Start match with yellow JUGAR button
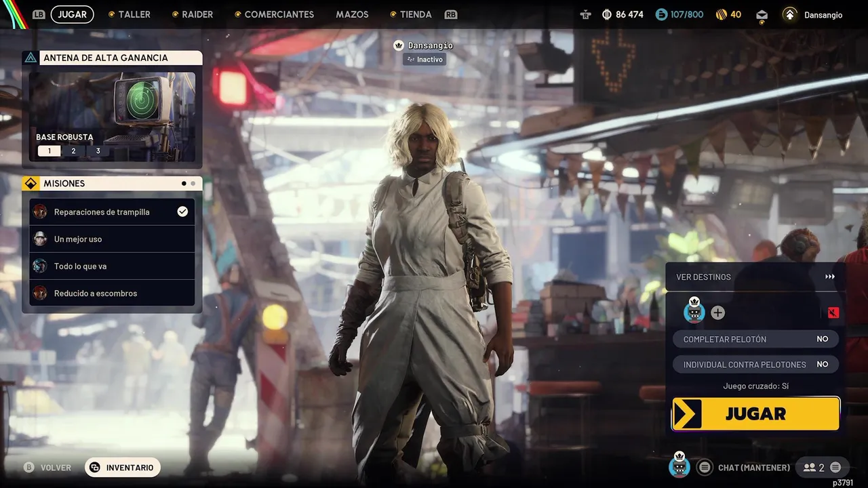 click(x=755, y=413)
